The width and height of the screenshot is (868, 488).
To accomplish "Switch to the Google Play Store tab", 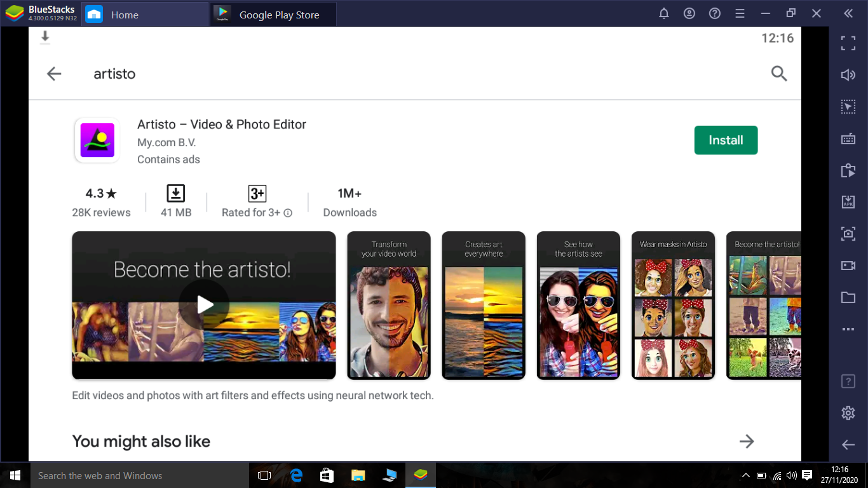I will [x=273, y=14].
